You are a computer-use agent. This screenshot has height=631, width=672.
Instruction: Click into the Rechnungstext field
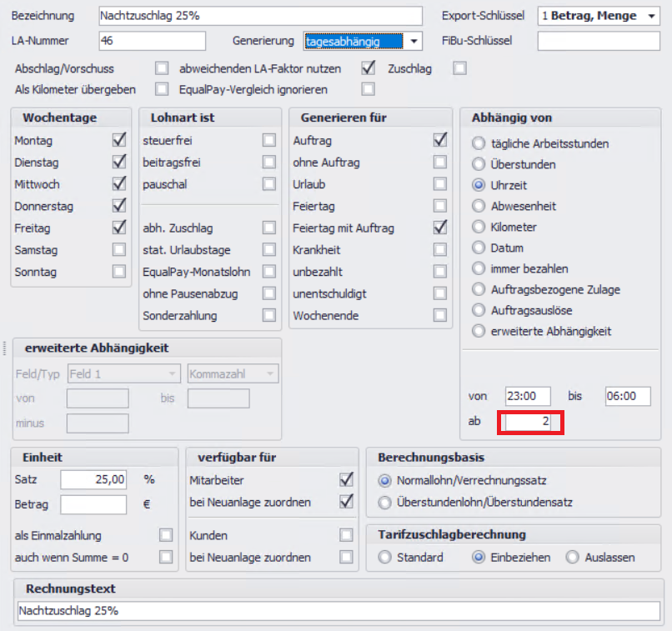(339, 611)
